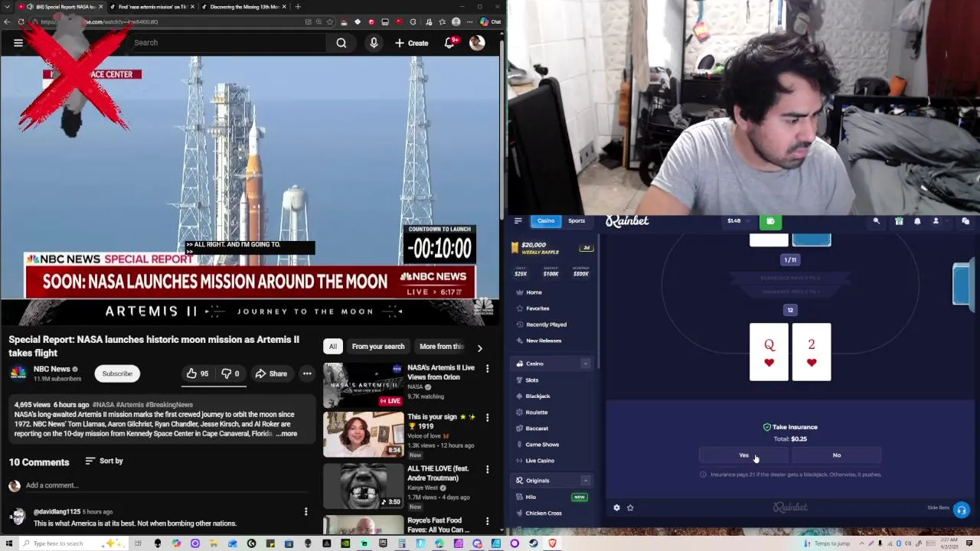Subscribe to NBC News channel
The height and width of the screenshot is (551, 980).
117,373
